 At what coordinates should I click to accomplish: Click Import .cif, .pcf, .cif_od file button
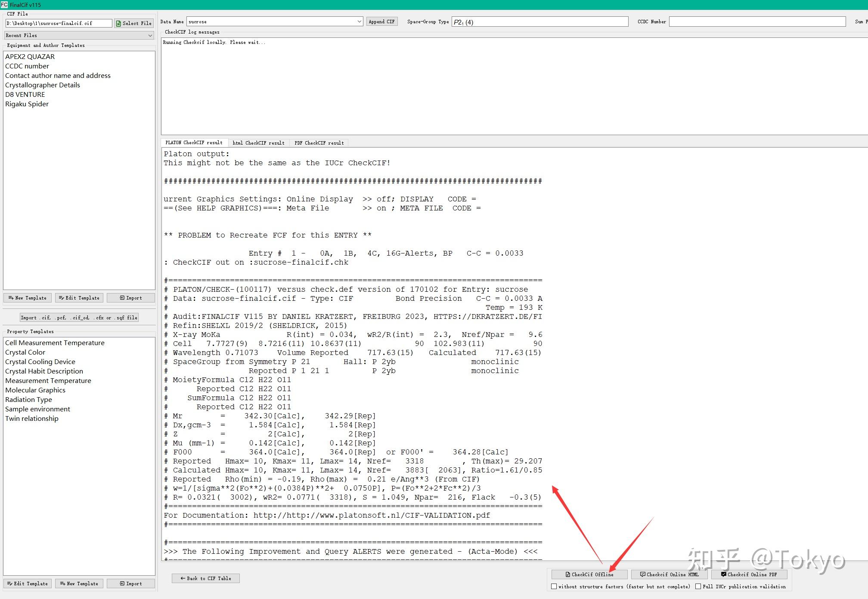click(79, 318)
